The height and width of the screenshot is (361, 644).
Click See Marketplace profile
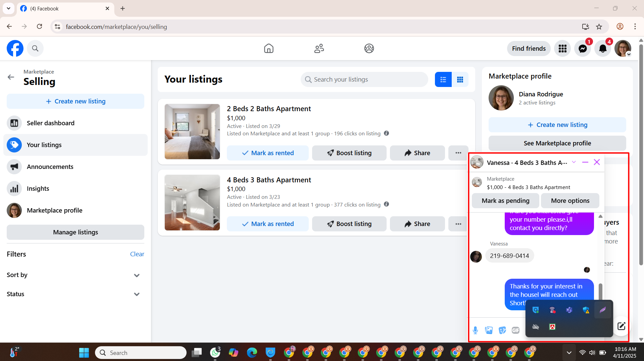[557, 143]
